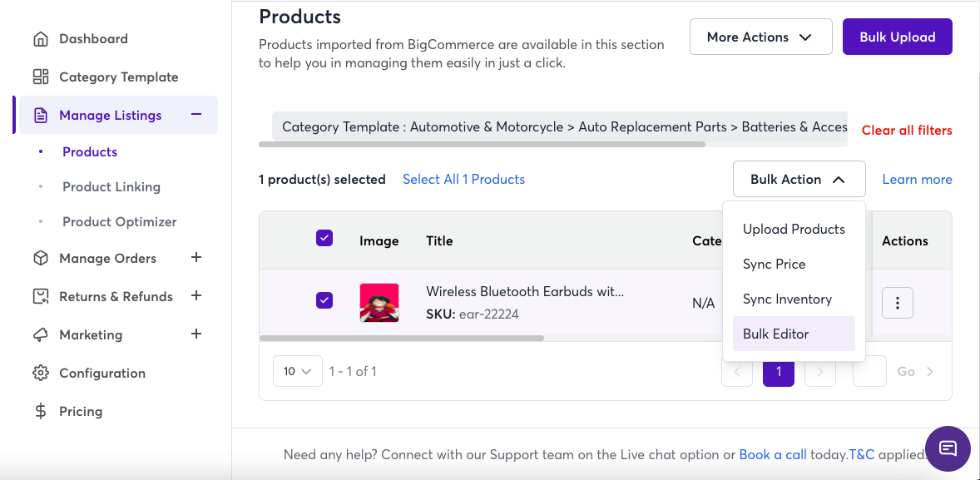The image size is (980, 480).
Task: Choose Bulk Editor from the menu
Action: click(x=776, y=334)
